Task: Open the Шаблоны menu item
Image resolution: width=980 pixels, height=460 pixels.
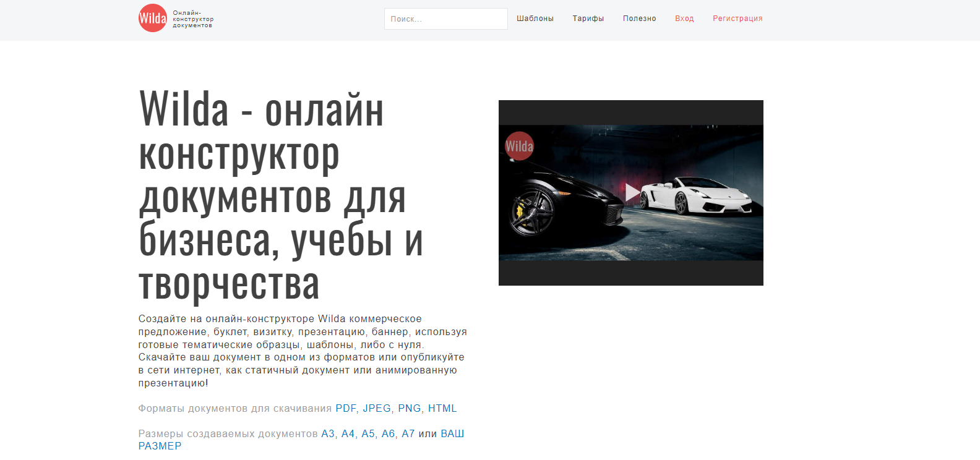Action: [535, 19]
